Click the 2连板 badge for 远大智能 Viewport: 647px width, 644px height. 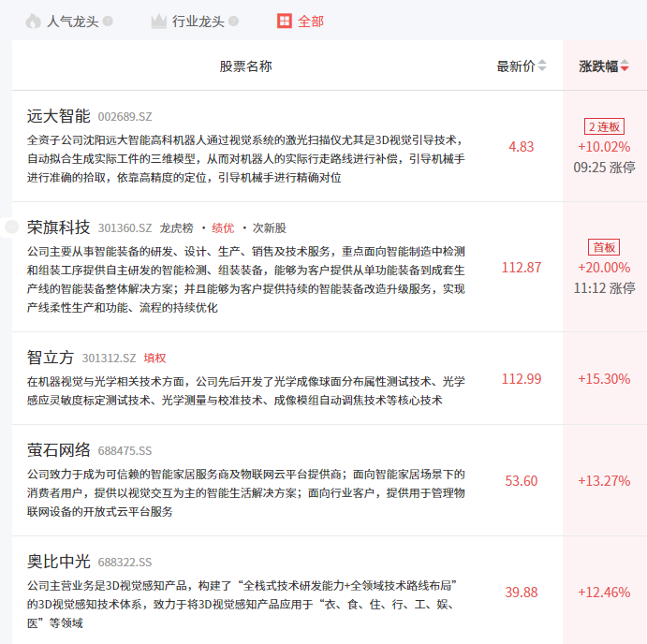(604, 126)
